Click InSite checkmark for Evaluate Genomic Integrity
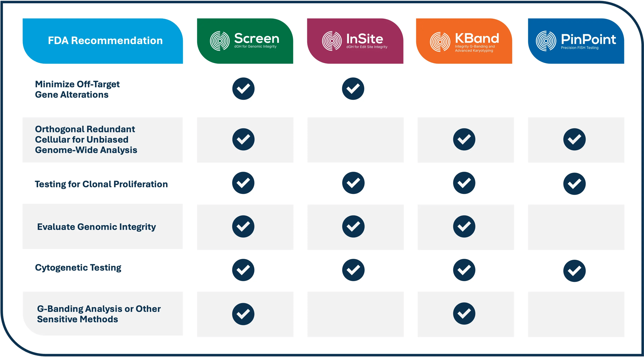This screenshot has height=357, width=644. tap(353, 227)
